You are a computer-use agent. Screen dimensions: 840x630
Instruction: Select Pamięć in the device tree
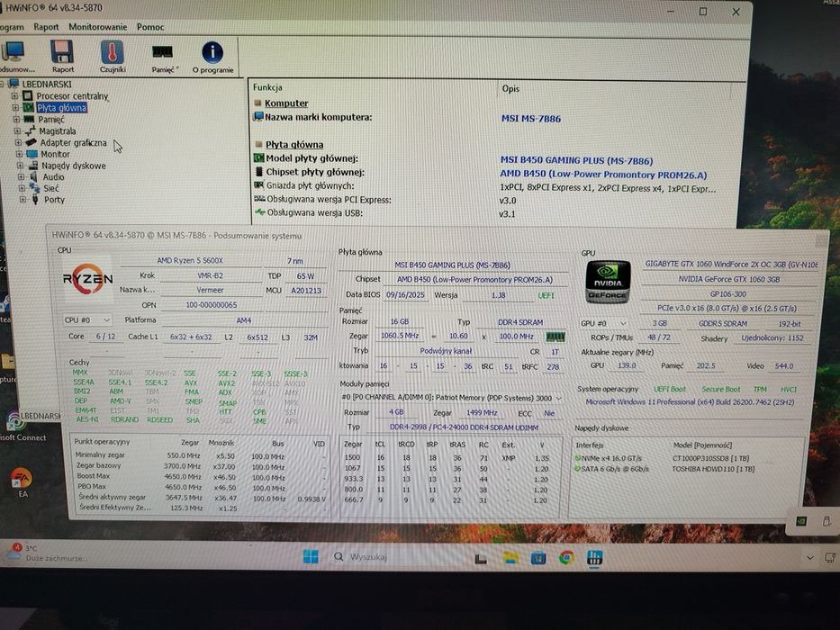coord(51,120)
